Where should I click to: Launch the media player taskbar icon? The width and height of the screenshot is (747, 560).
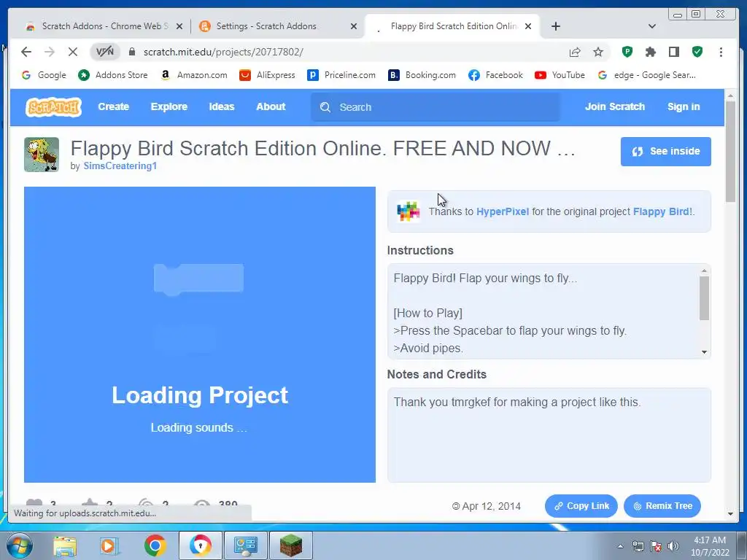coord(109,545)
